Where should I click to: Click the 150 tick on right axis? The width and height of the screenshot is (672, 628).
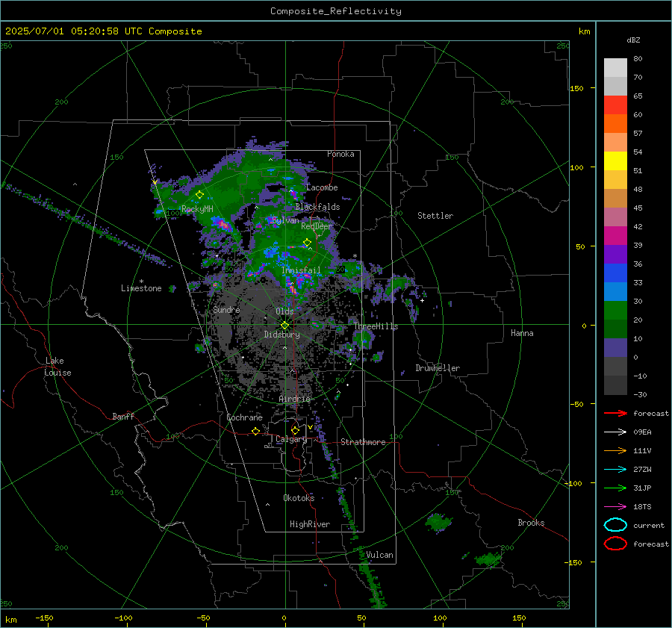(576, 88)
